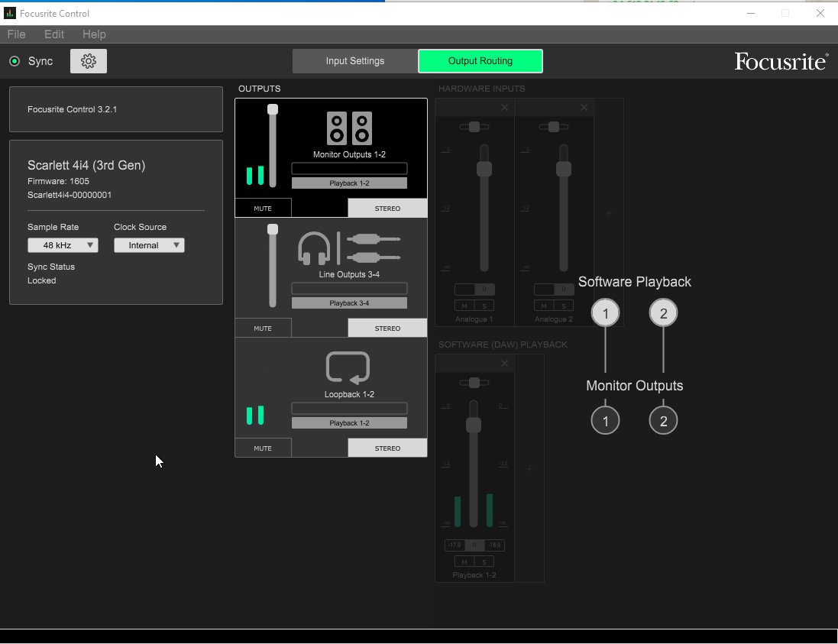Toggle STEREO for Monitor Outputs 1-2

coord(387,208)
